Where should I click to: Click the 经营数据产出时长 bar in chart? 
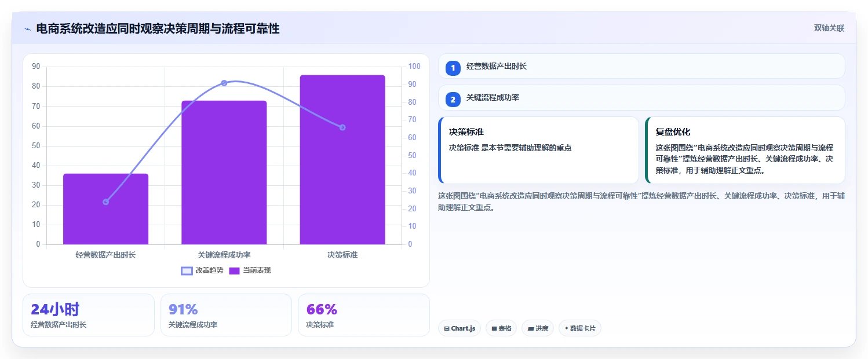[106, 209]
